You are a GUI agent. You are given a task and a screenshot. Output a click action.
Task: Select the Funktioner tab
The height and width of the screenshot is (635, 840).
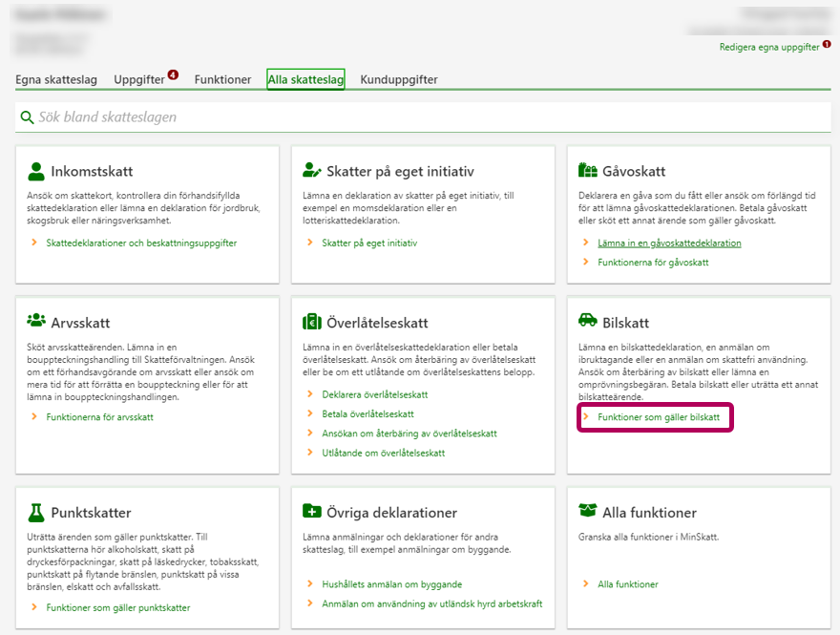tap(222, 80)
